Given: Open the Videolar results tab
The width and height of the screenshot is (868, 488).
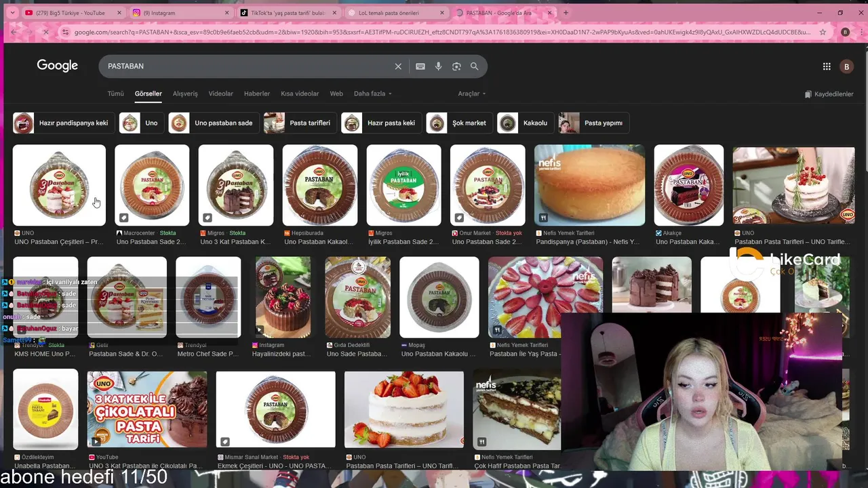Looking at the screenshot, I should (220, 94).
